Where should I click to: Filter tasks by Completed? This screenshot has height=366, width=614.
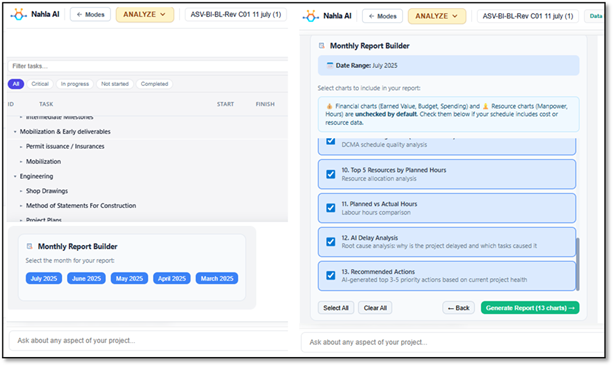154,84
